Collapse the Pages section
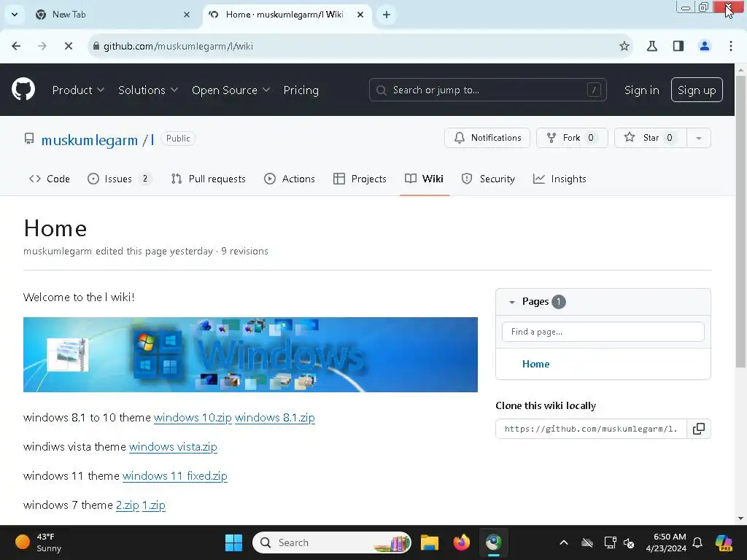This screenshot has width=747, height=560. click(511, 302)
